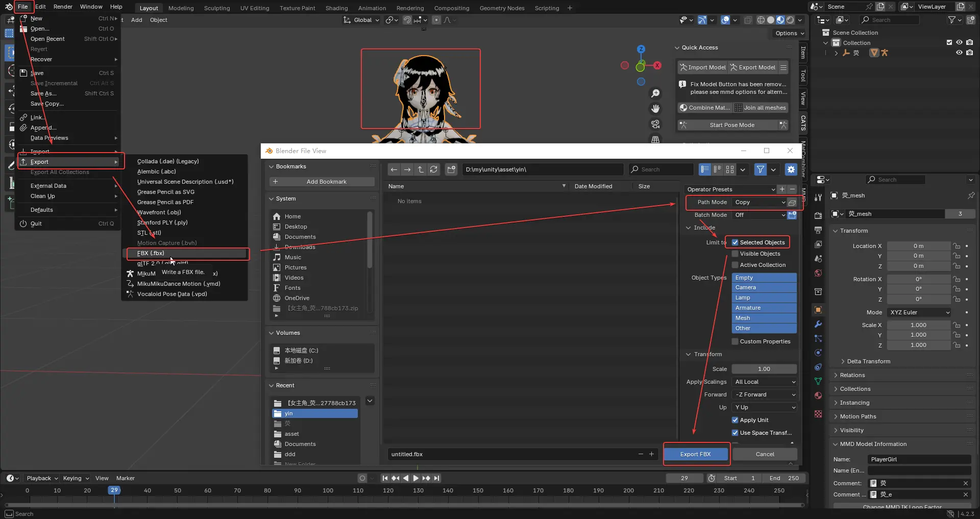980x519 pixels.
Task: Go back in file browser history
Action: [394, 169]
